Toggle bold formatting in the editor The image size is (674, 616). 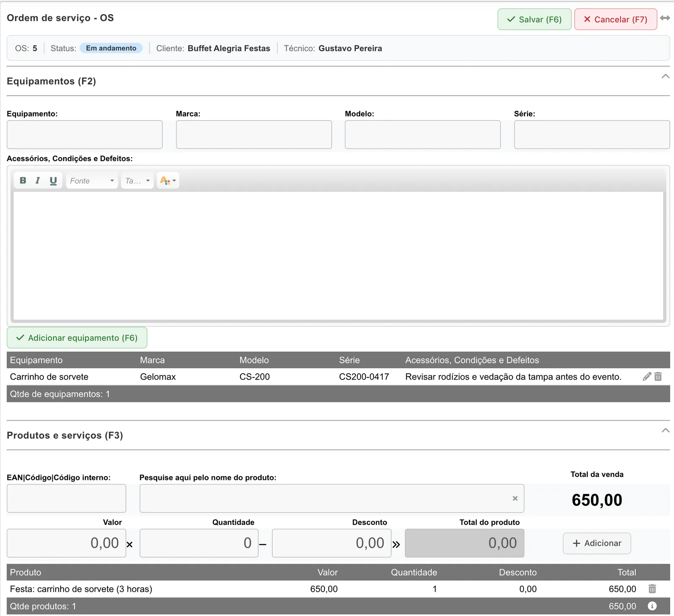point(23,180)
